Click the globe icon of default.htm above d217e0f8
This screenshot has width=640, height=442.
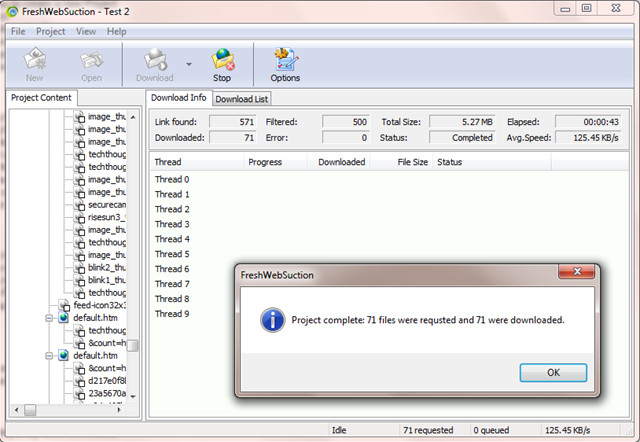point(64,355)
